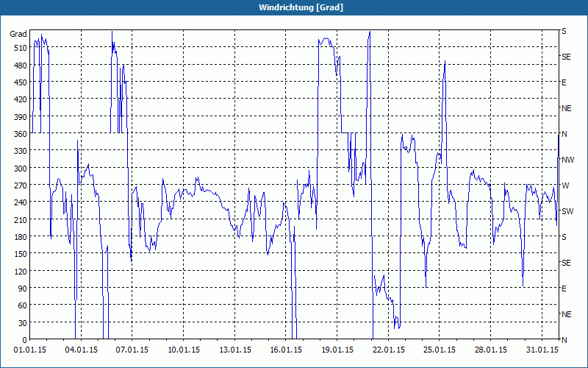Image resolution: width=588 pixels, height=368 pixels.
Task: Click the NW compass label on right axis
Action: click(567, 160)
